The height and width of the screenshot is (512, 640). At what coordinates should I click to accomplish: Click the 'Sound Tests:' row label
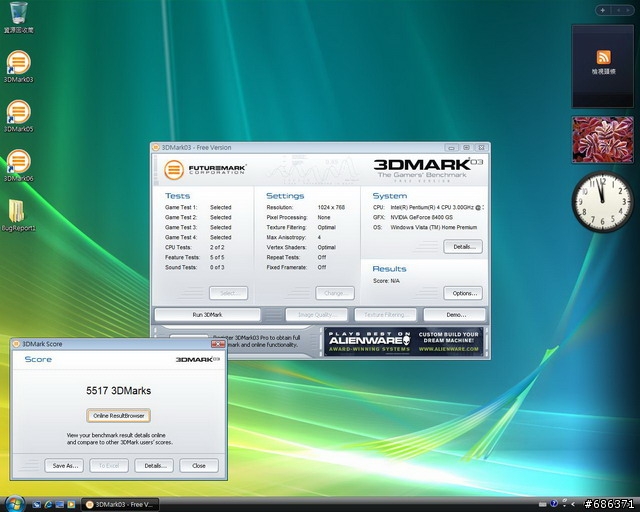point(181,267)
